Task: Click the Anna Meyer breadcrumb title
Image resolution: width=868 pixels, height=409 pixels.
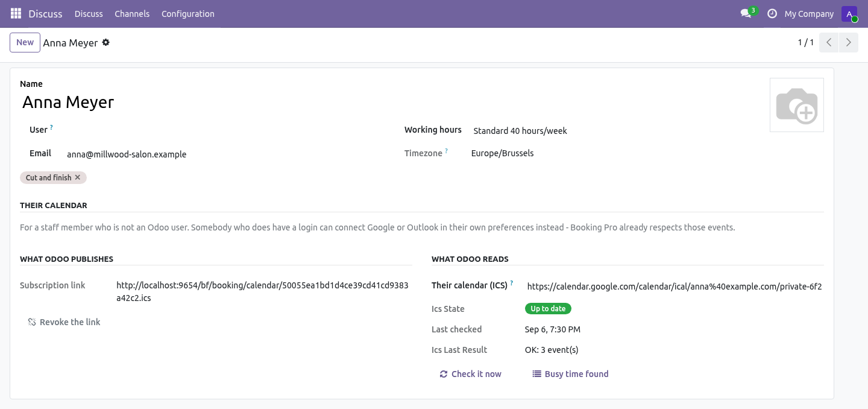Action: [71, 43]
